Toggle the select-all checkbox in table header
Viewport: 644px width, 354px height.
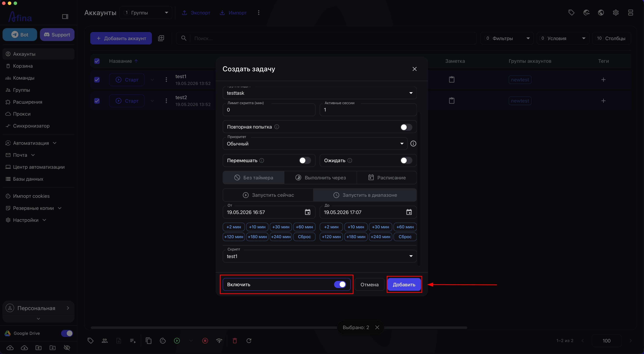pyautogui.click(x=97, y=61)
